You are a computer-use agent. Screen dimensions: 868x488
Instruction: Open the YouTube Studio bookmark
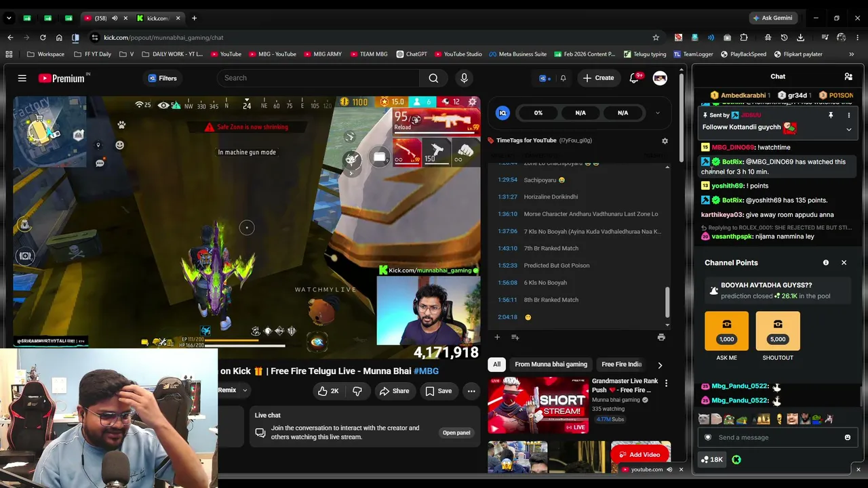(458, 54)
